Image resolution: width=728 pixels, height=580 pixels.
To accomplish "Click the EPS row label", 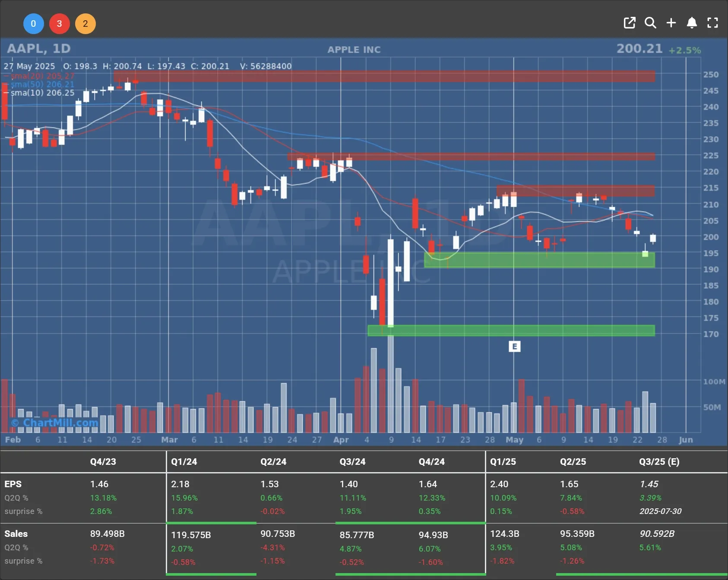I will coord(13,484).
